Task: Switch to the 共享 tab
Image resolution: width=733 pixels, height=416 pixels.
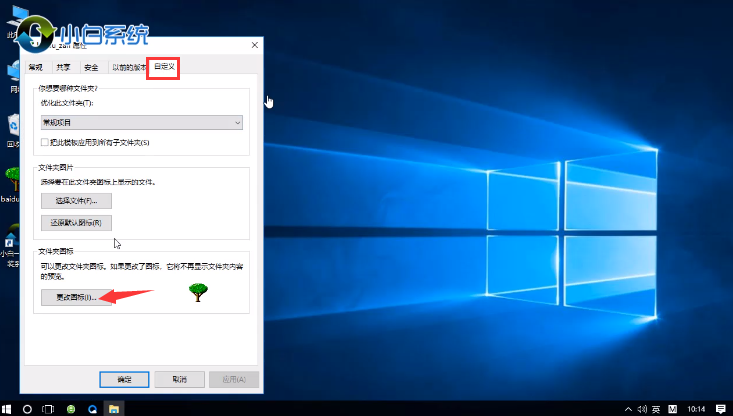Action: tap(64, 68)
